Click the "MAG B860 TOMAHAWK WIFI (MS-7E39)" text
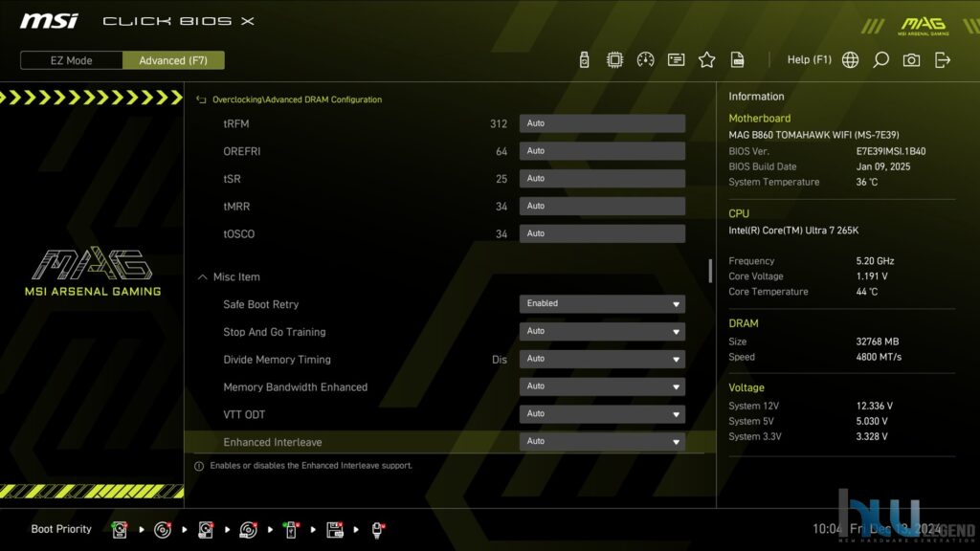Screen dimensions: 980x551 [x=813, y=135]
